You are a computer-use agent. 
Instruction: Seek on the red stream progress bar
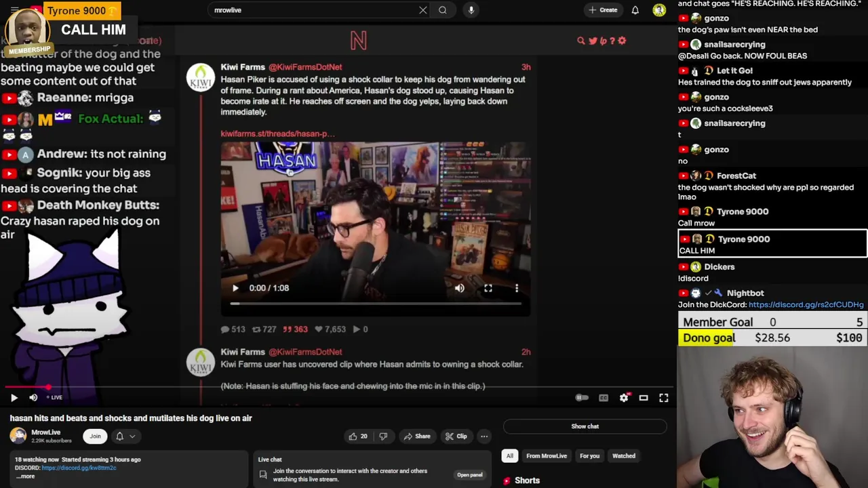point(338,387)
